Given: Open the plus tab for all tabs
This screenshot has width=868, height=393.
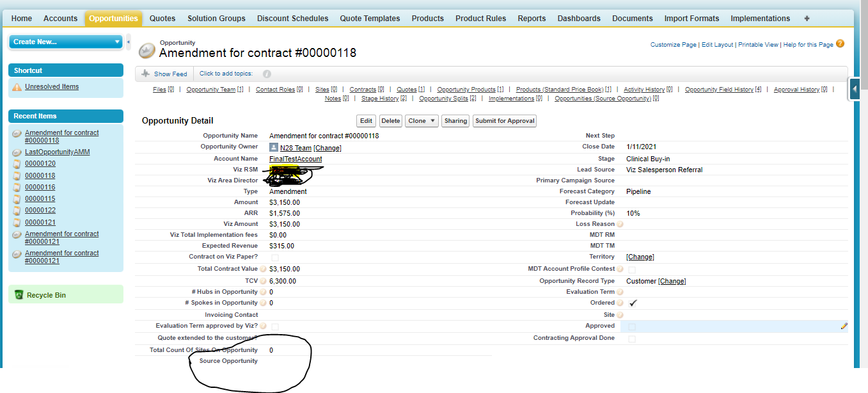Looking at the screenshot, I should [807, 19].
